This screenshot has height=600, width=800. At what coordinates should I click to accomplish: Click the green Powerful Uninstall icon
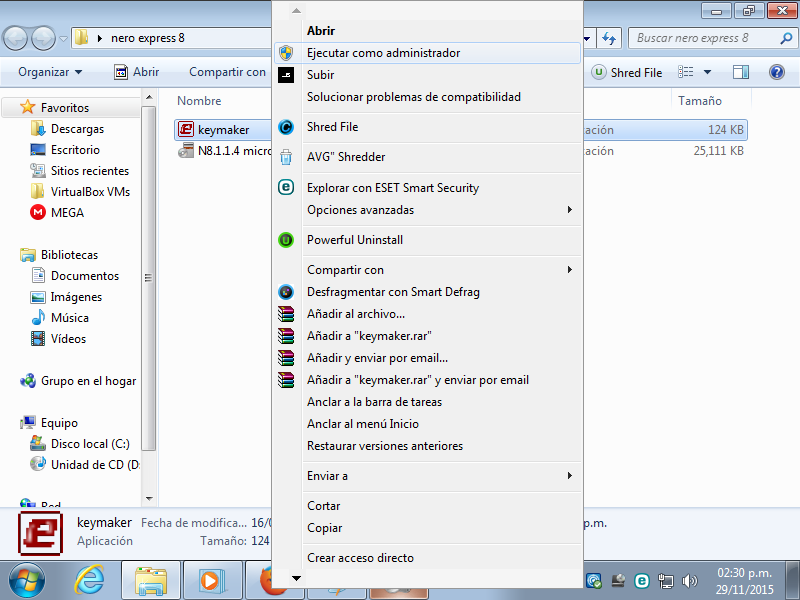(286, 240)
